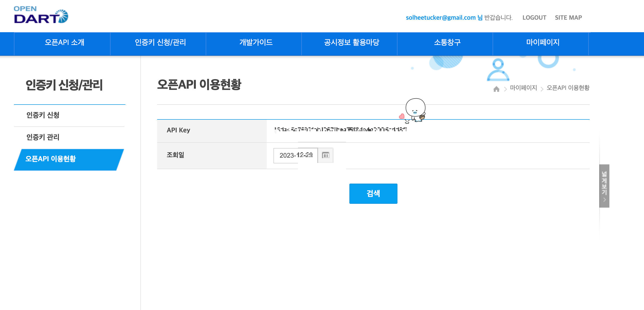
Task: Open the 인증키 신청/관리 top menu
Action: tap(160, 42)
